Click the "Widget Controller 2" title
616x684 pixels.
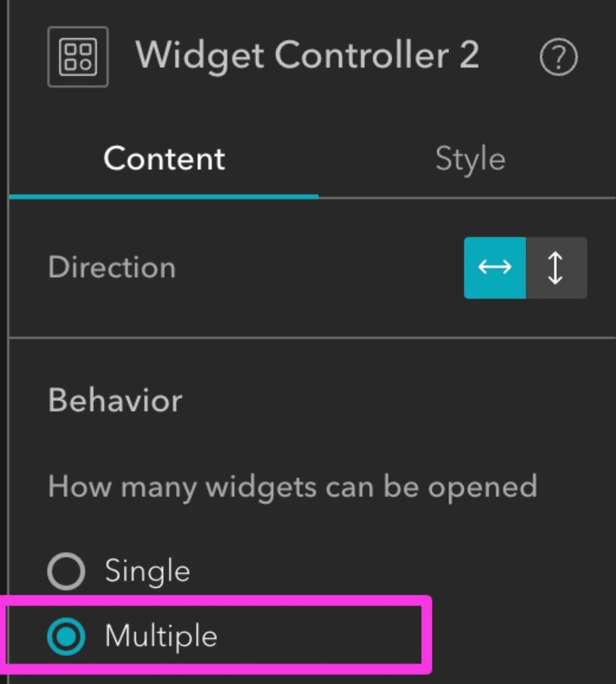pos(307,55)
